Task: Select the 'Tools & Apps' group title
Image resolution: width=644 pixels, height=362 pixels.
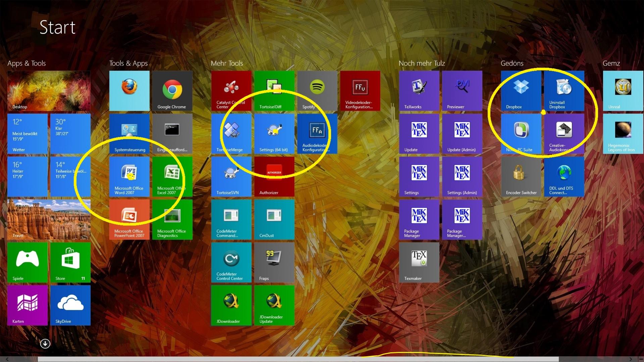Action: 129,63
